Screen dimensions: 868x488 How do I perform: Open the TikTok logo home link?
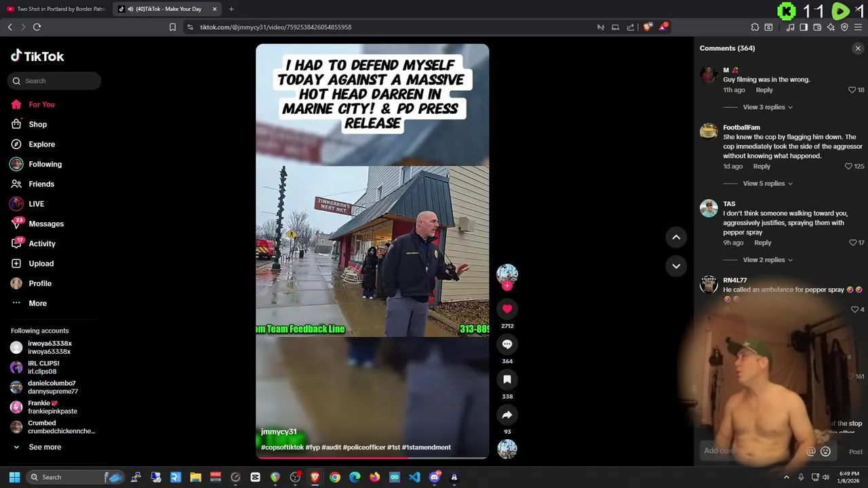[37, 56]
